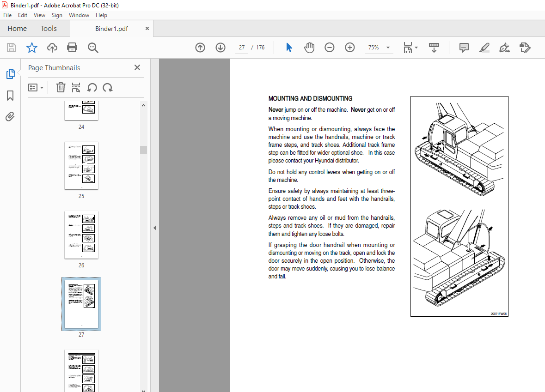Toggle Page Thumbnails navigation pane

(10, 74)
